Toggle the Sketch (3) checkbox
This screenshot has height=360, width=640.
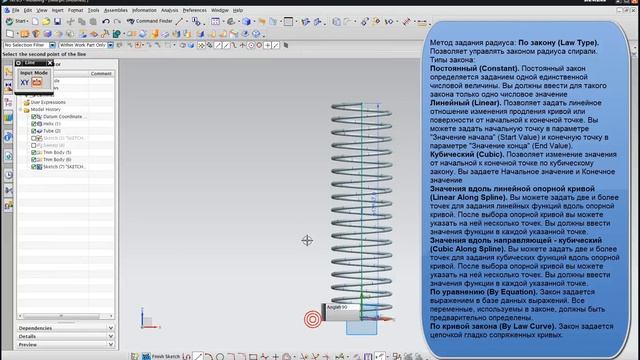[34, 138]
